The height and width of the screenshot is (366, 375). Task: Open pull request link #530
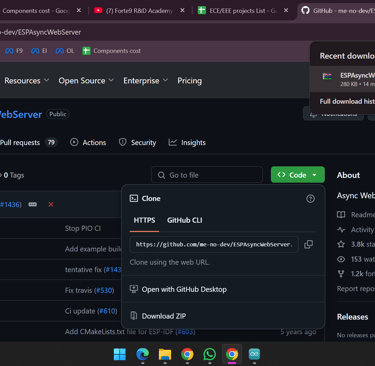tap(104, 290)
